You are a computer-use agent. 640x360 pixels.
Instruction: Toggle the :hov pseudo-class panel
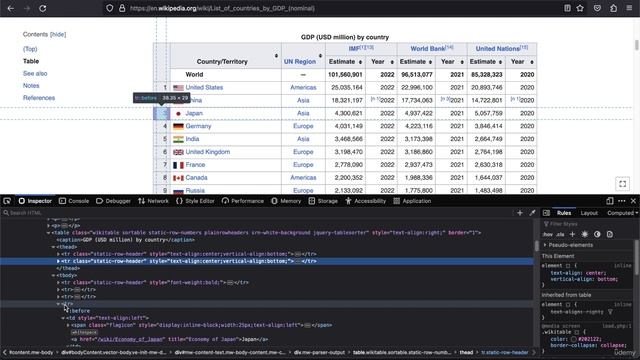547,234
